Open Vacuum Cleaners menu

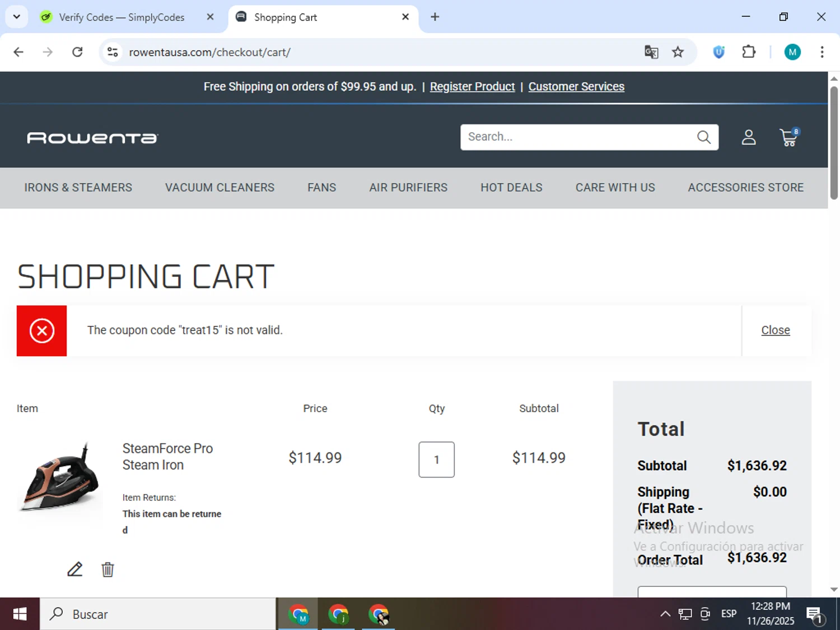(x=220, y=188)
